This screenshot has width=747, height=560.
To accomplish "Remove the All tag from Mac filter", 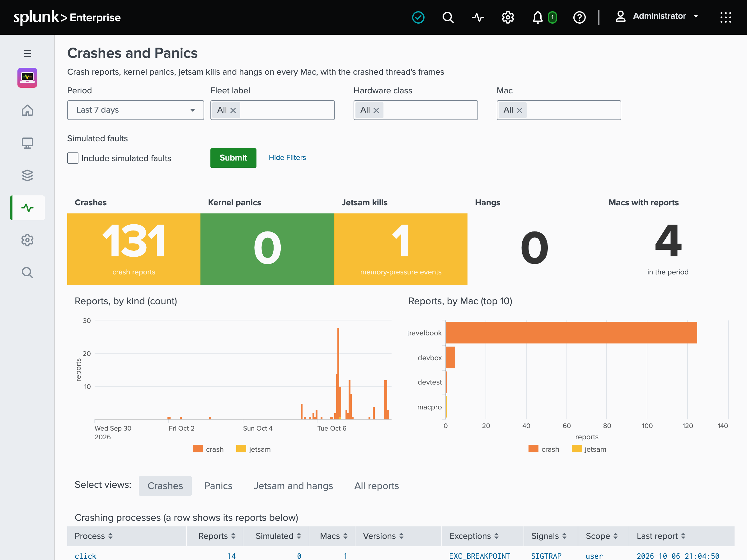I will tap(519, 110).
